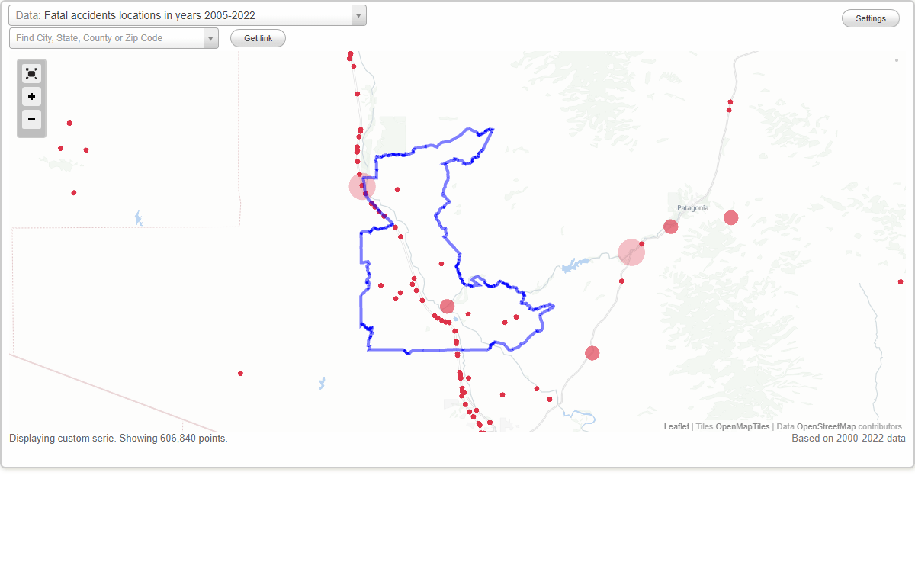The image size is (915, 588).
Task: Click the Leaflet attribution link
Action: (676, 426)
